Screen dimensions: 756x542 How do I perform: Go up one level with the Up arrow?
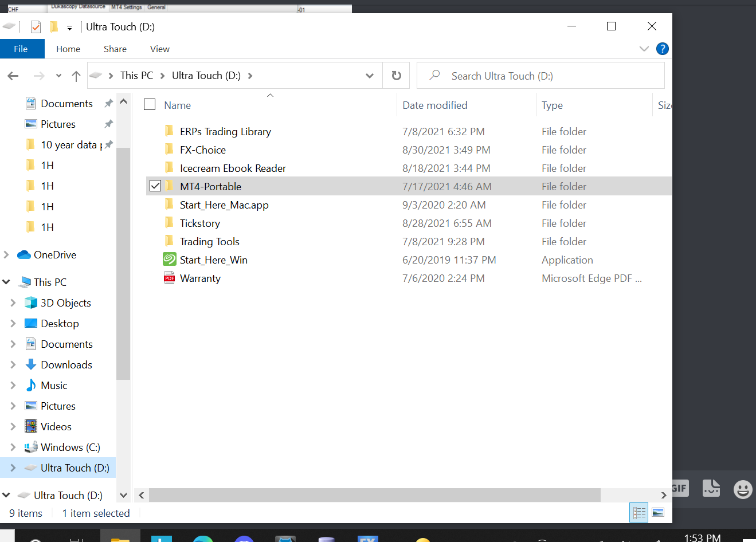(76, 76)
